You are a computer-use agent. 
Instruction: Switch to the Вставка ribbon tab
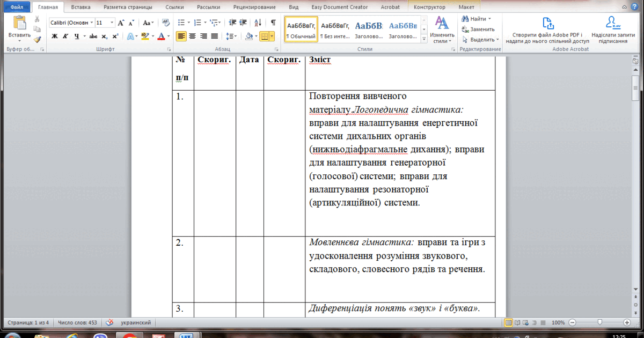coord(80,8)
